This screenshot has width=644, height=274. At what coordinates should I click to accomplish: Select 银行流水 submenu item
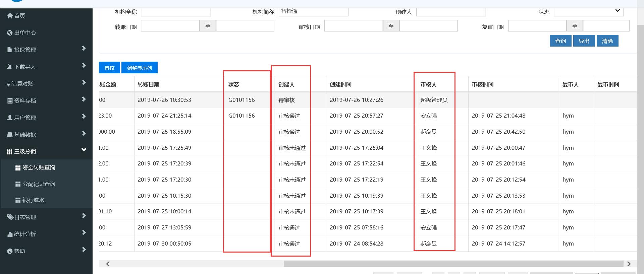(x=33, y=200)
